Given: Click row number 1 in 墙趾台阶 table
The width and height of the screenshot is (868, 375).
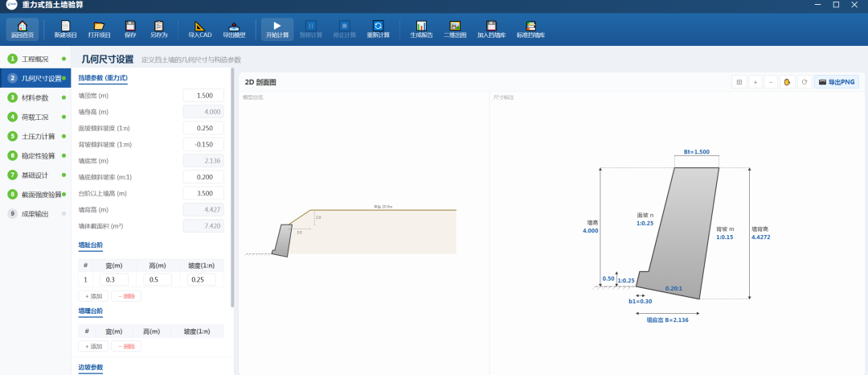Looking at the screenshot, I should coord(86,280).
